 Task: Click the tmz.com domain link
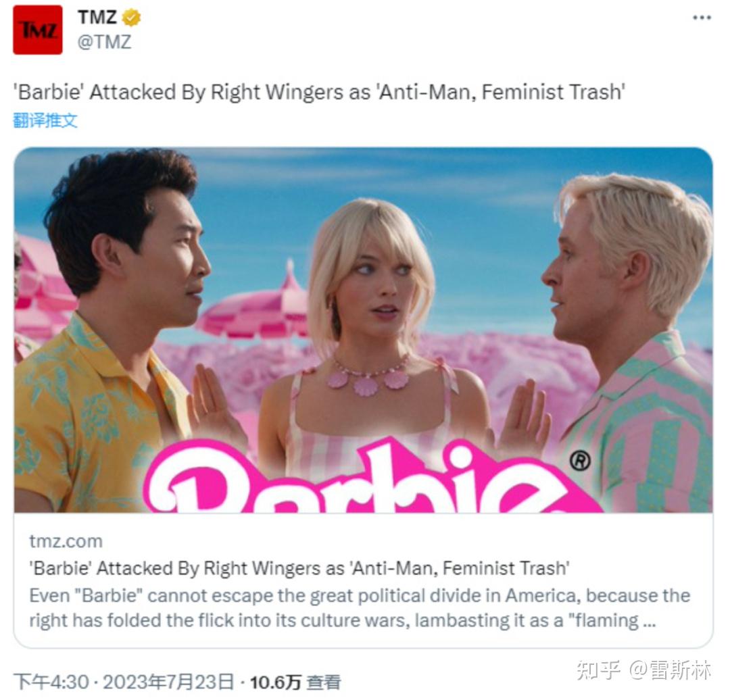point(66,541)
